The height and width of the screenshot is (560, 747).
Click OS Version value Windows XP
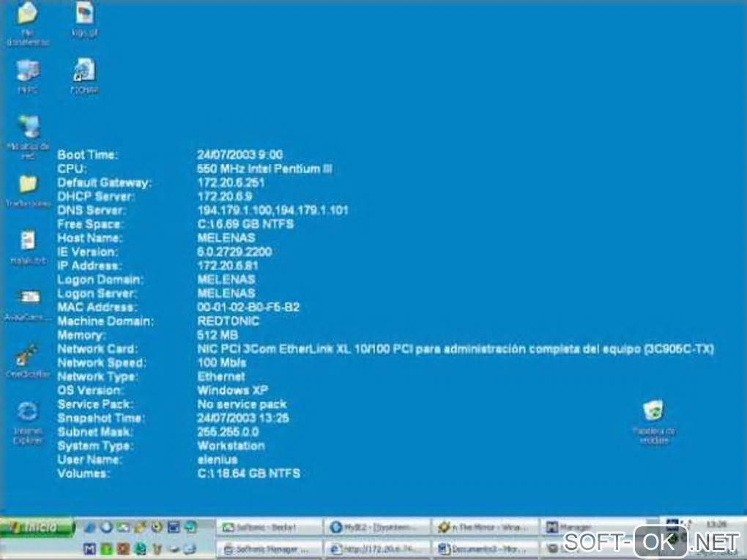click(232, 390)
